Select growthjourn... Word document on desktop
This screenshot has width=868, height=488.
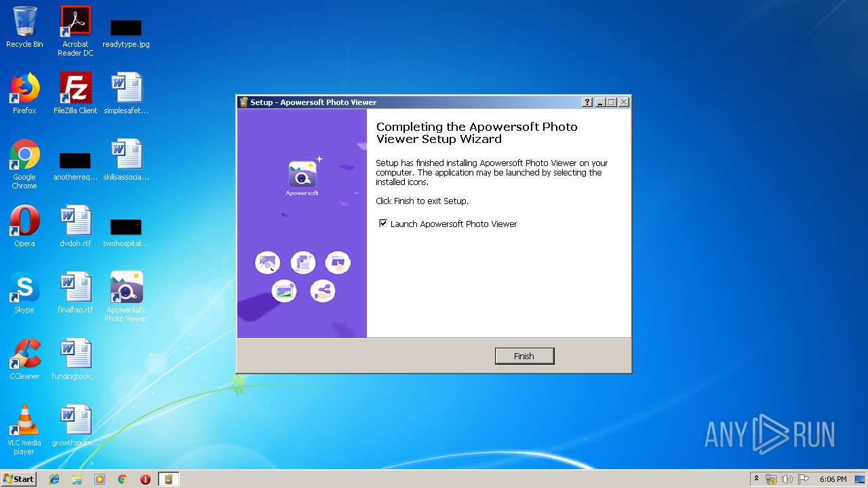pos(75,426)
